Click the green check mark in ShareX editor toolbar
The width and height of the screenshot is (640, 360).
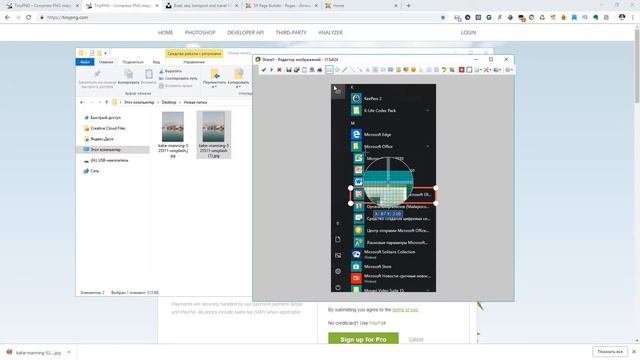264,70
